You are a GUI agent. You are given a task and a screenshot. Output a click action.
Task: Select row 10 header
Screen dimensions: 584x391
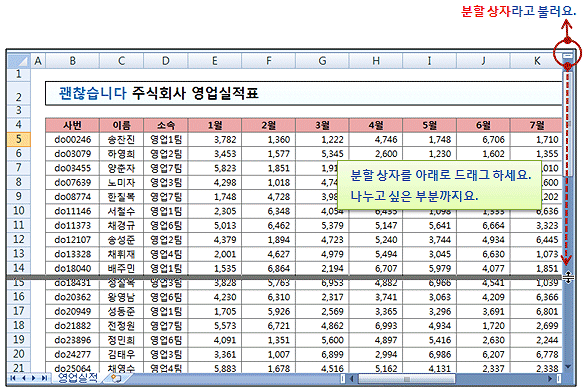coord(19,211)
